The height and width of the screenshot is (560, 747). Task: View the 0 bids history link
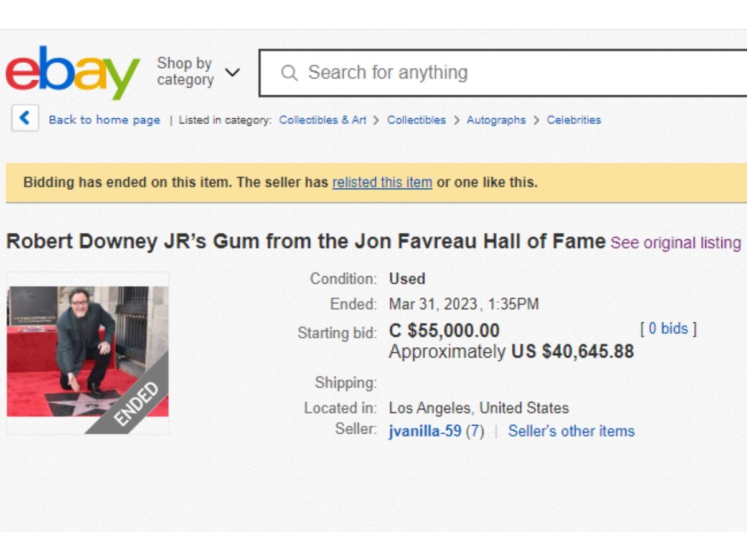click(669, 329)
